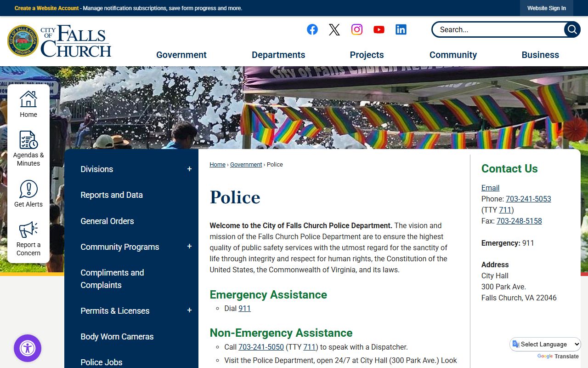Open the accessibility options widget
Viewport: 588px width, 368px height.
(x=28, y=348)
